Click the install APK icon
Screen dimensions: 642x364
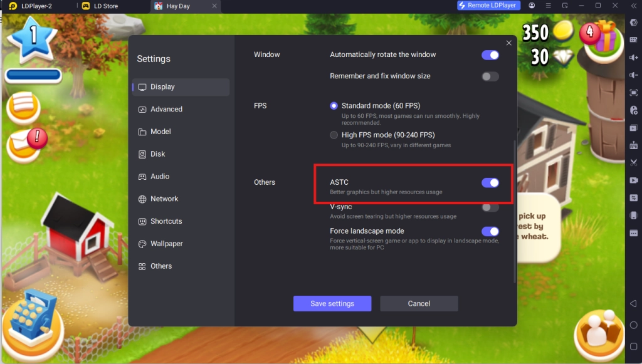click(634, 145)
